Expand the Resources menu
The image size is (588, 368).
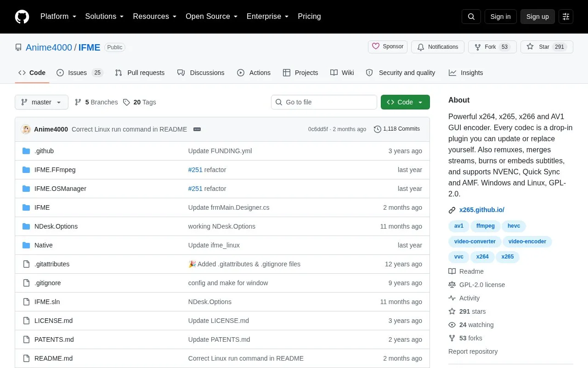pos(155,17)
